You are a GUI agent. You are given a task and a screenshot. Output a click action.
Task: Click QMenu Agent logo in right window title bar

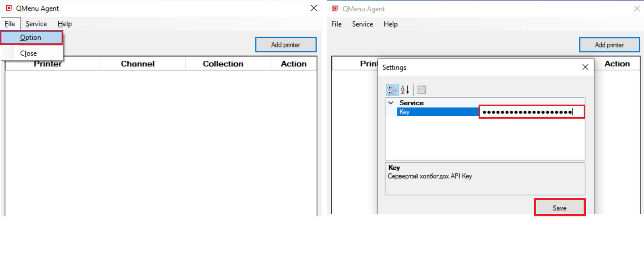[335, 8]
